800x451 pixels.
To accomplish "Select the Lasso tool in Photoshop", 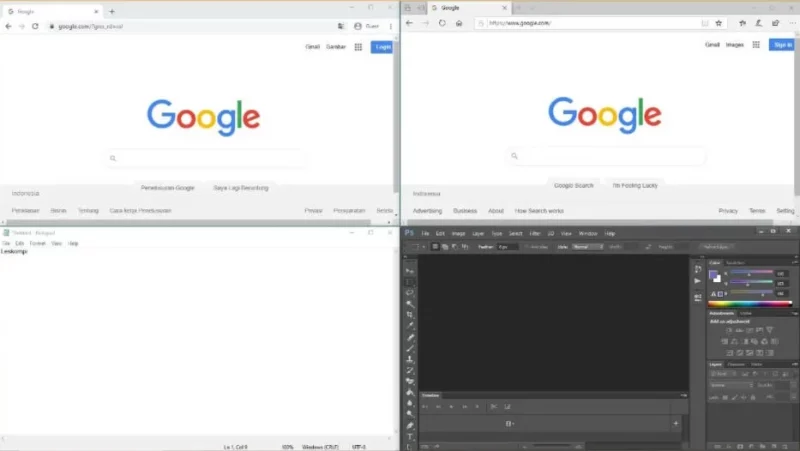I will pos(410,293).
